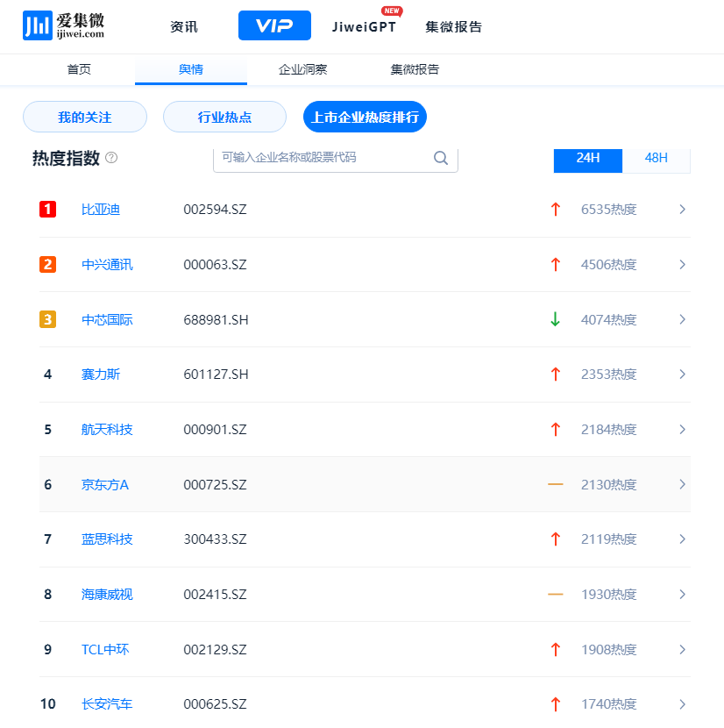Viewport: 724px width, 728px height.
Task: Open JiweiGPT in the top navigation
Action: point(364,26)
